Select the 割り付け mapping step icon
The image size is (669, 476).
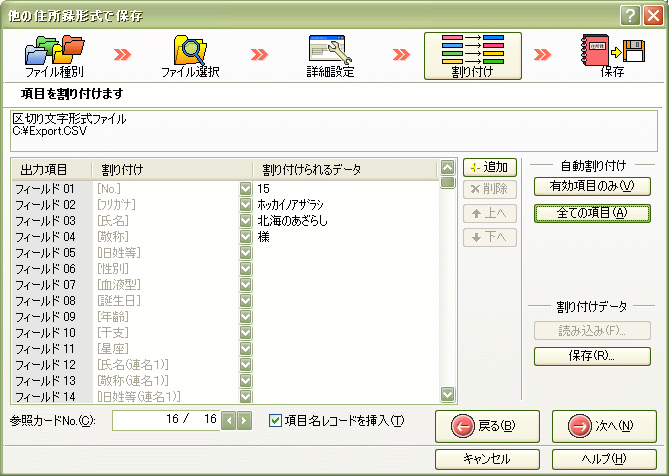473,56
